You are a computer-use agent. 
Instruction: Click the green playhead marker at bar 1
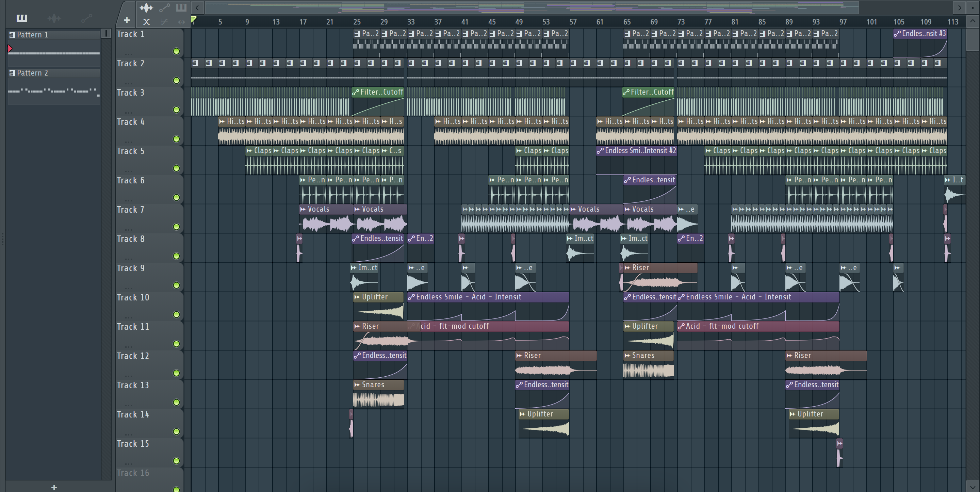click(x=194, y=19)
